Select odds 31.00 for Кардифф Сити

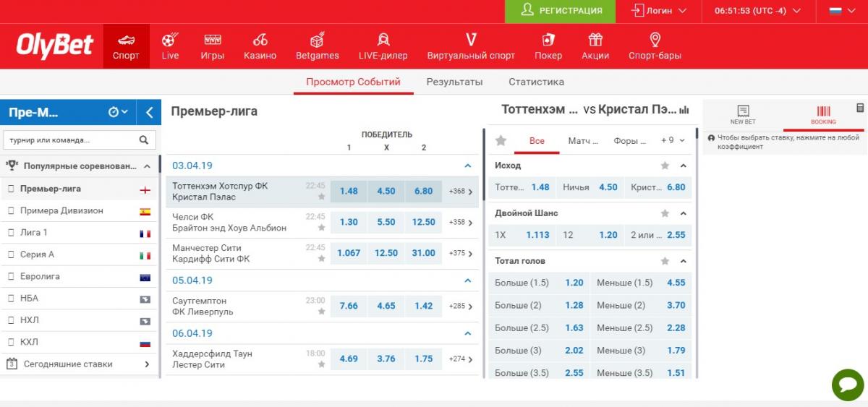point(424,253)
